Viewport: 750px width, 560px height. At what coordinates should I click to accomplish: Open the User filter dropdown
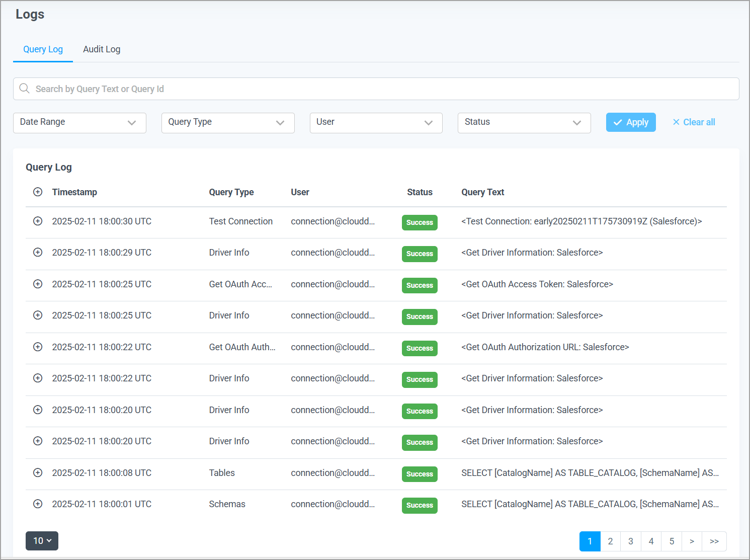(376, 122)
